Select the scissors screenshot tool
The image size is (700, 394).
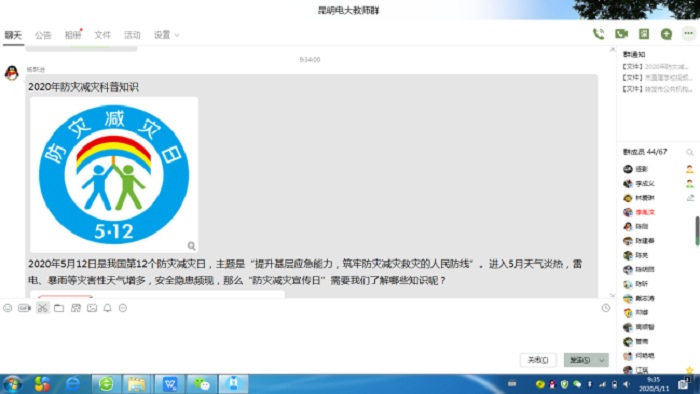(42, 308)
